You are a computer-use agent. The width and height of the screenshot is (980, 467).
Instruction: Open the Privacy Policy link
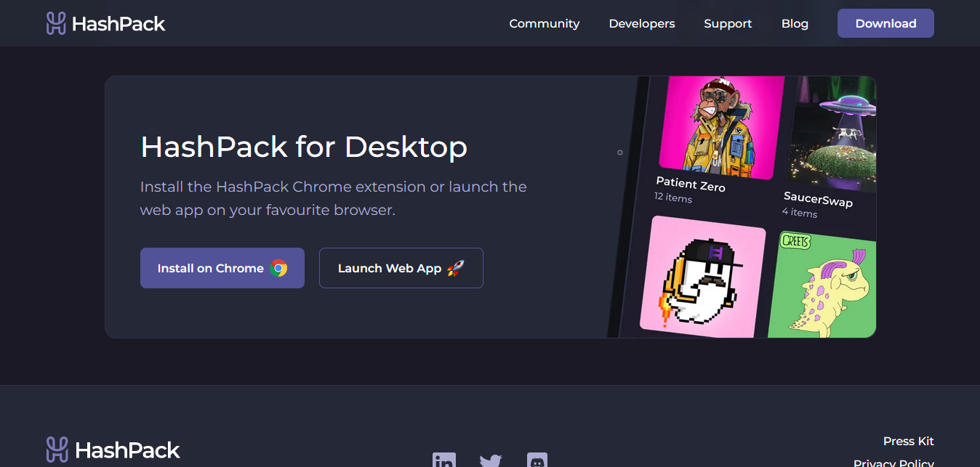(893, 462)
